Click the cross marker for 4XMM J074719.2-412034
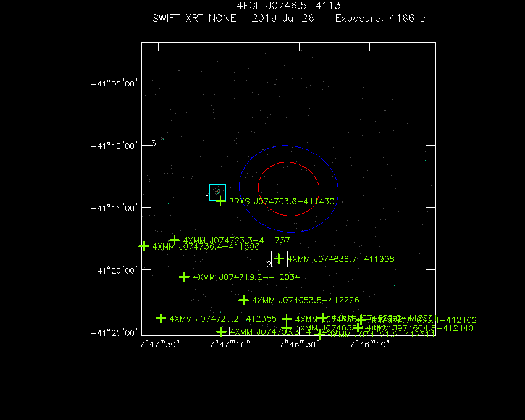 click(184, 277)
